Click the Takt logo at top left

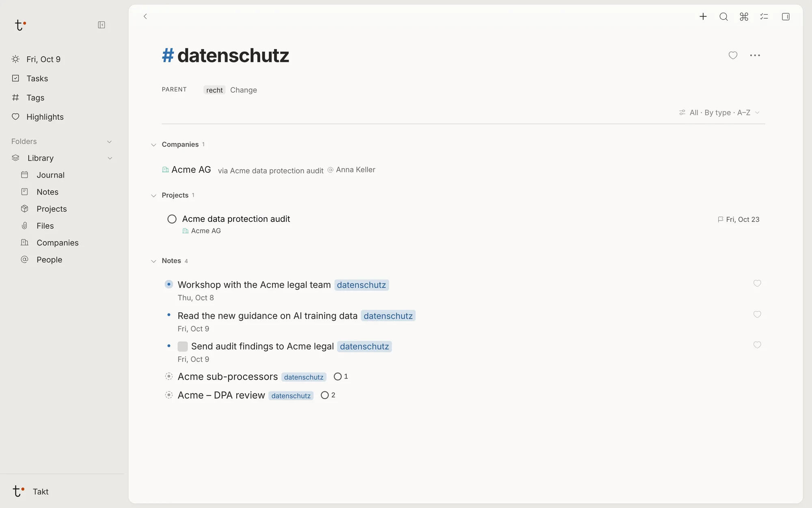click(x=20, y=25)
